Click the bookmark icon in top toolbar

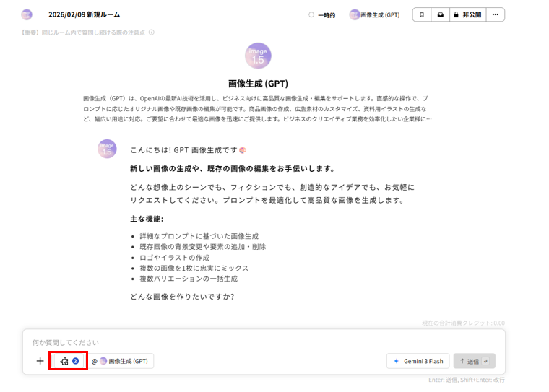422,14
